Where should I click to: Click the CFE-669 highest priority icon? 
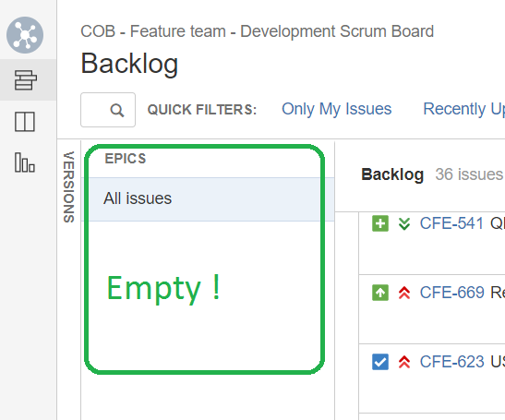pyautogui.click(x=404, y=293)
